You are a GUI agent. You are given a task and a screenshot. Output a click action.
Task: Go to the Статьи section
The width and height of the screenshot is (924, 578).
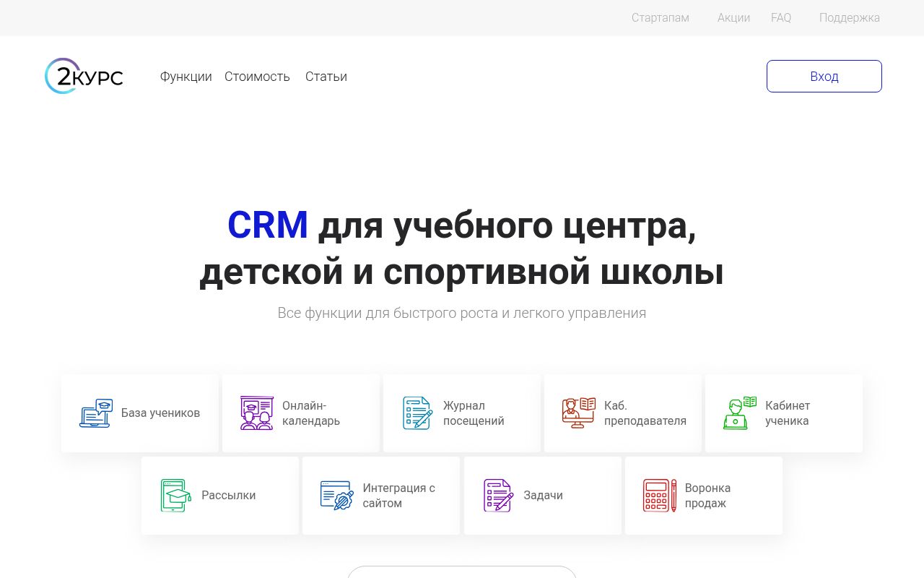(326, 77)
